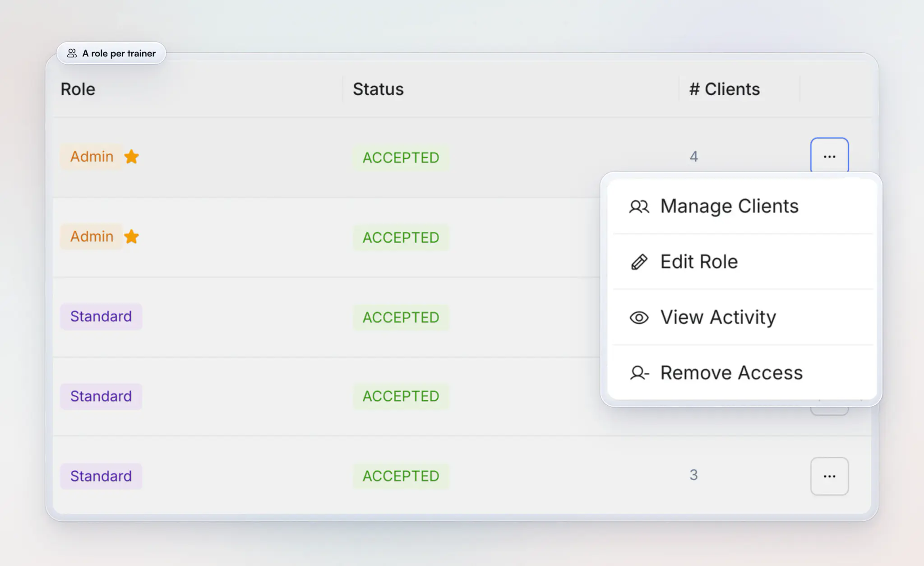Click the star icon in the second Admin row

pyautogui.click(x=132, y=237)
